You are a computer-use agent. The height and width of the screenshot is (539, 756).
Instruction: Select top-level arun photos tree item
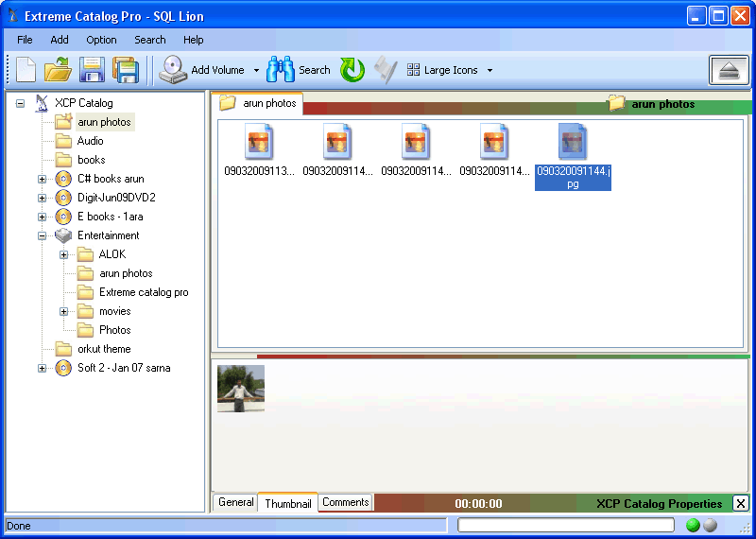tap(104, 122)
